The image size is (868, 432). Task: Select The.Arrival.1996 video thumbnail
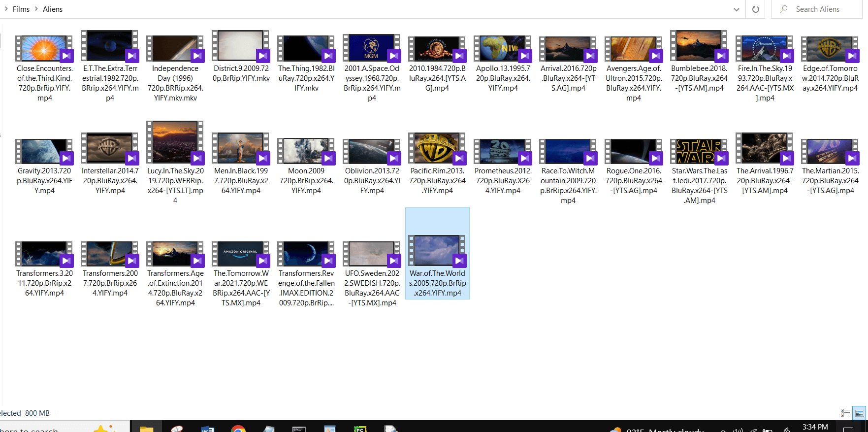click(765, 148)
